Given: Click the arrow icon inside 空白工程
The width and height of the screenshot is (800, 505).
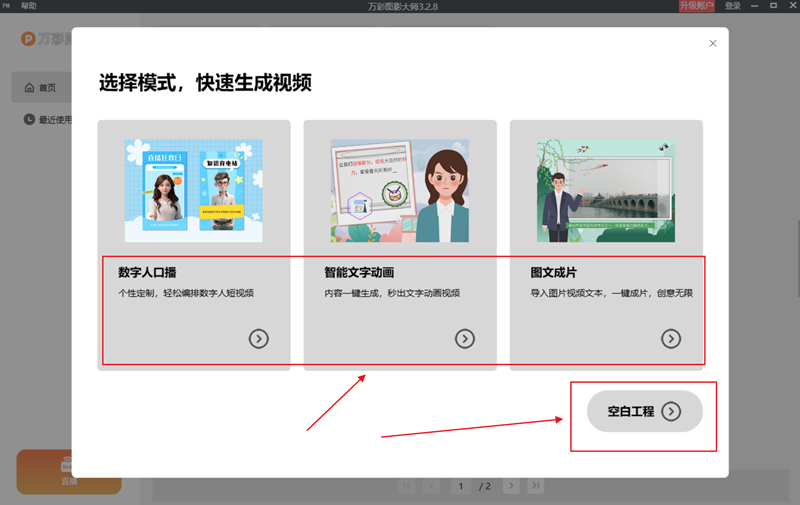Looking at the screenshot, I should (671, 411).
